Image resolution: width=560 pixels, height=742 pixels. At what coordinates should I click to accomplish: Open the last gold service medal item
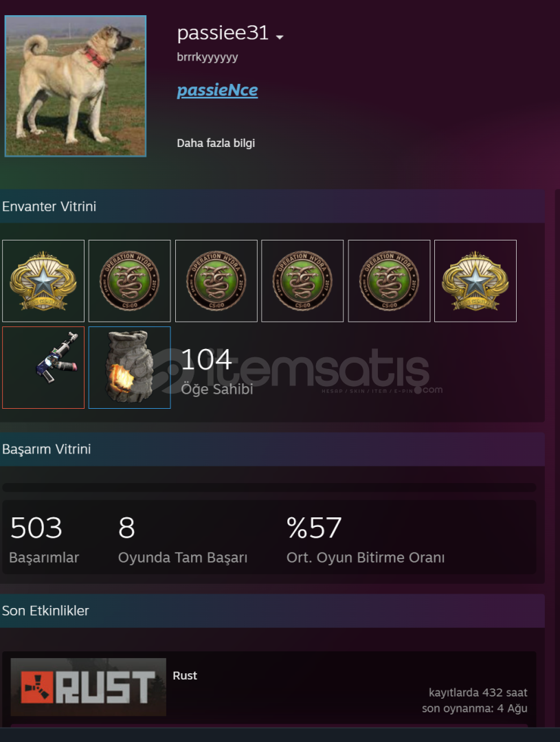pos(475,280)
